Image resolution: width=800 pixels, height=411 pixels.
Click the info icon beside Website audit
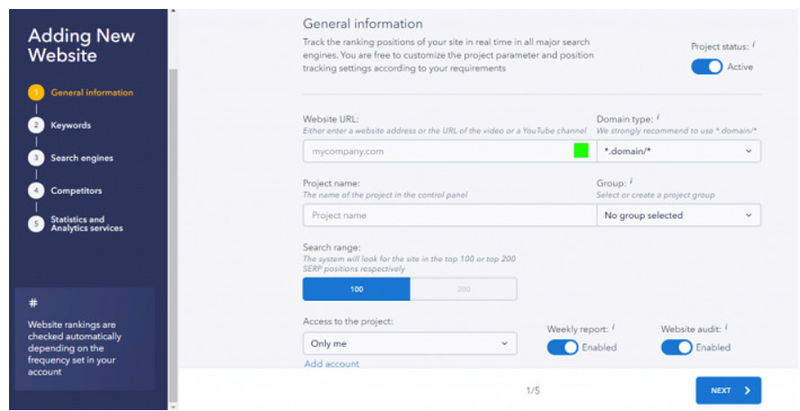tap(726, 327)
